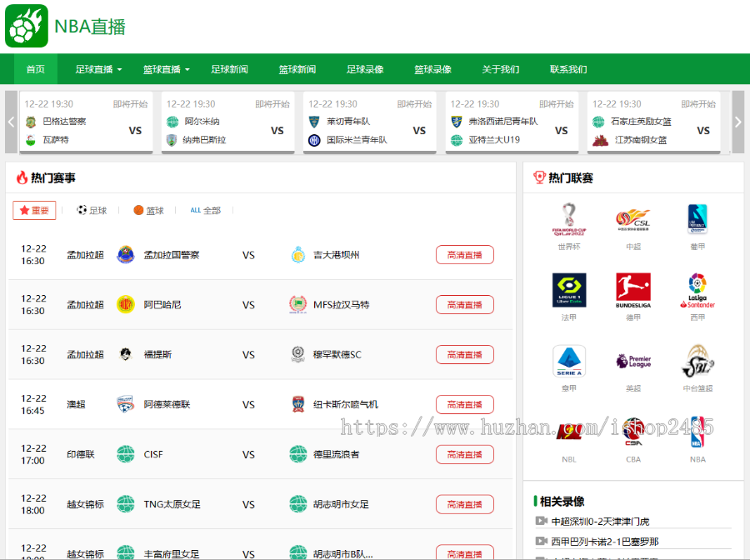
Task: Click 高清直播 for 阿巴哈尼 match
Action: point(464,305)
